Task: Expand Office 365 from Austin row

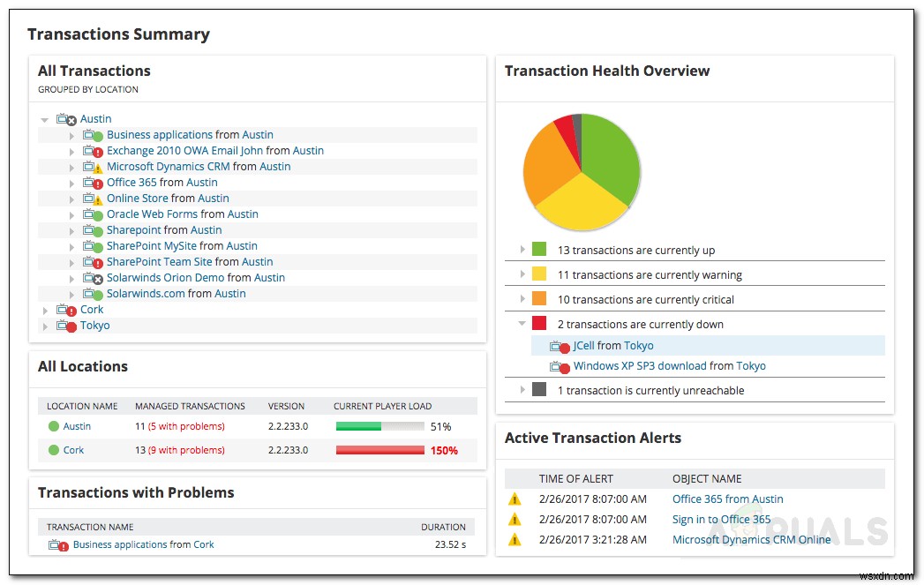Action: point(71,184)
